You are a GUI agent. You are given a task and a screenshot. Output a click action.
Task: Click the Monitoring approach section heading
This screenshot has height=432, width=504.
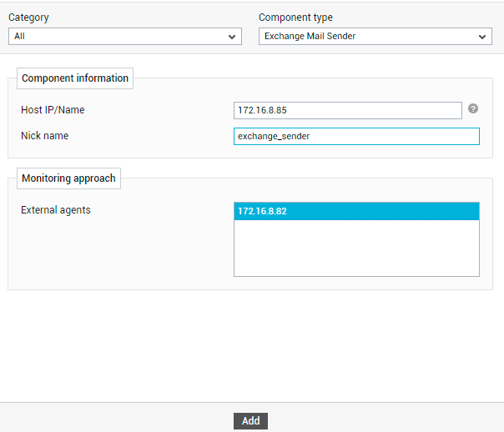click(x=68, y=178)
